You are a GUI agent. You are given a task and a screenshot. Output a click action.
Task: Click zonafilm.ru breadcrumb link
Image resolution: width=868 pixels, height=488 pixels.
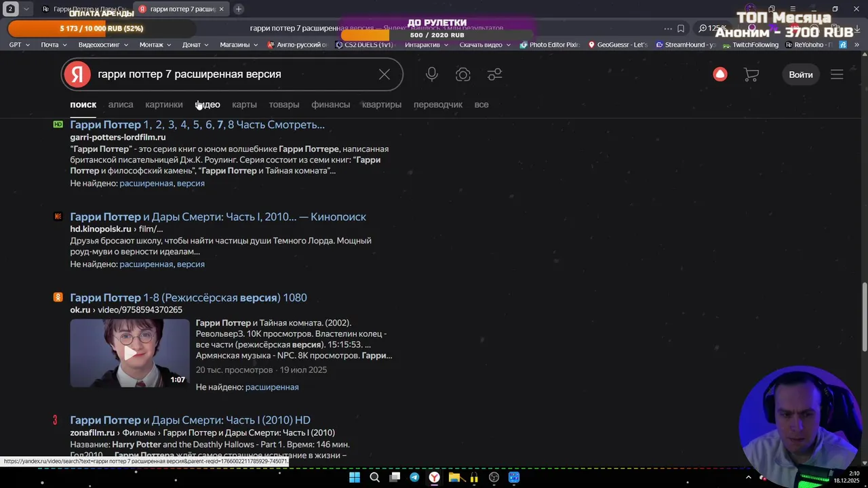(92, 432)
